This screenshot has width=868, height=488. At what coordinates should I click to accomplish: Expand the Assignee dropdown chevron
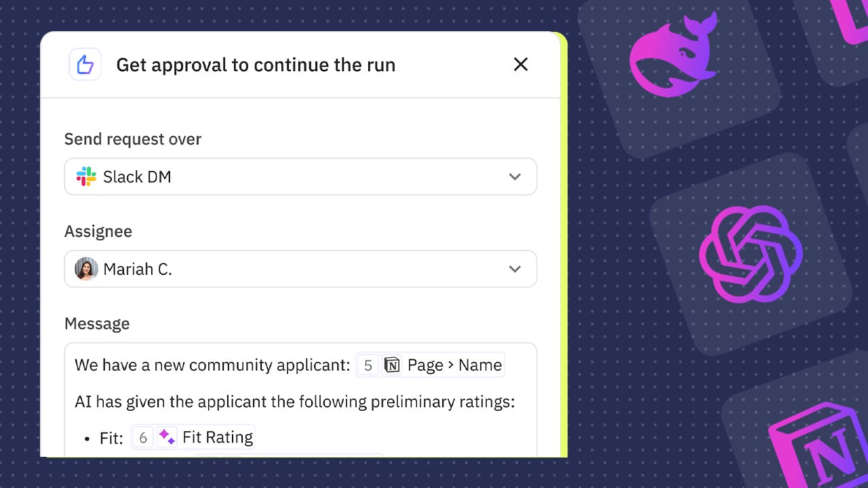[x=515, y=269]
